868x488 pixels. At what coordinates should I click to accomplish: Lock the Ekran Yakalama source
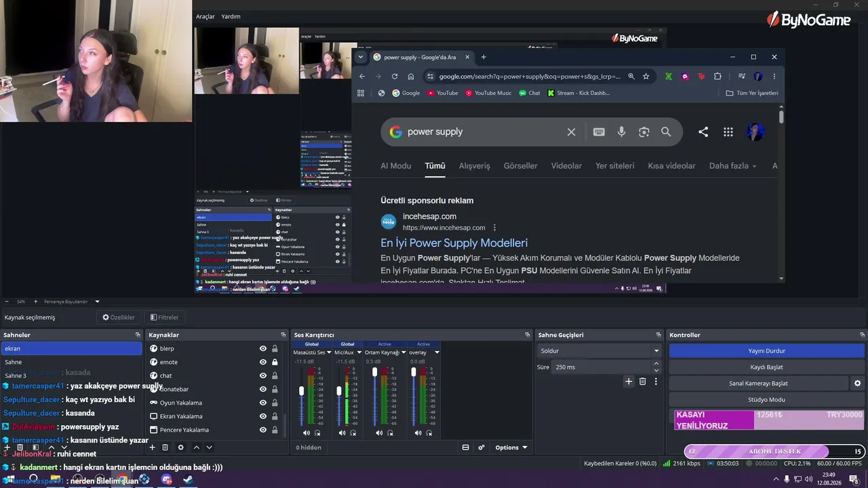[275, 416]
